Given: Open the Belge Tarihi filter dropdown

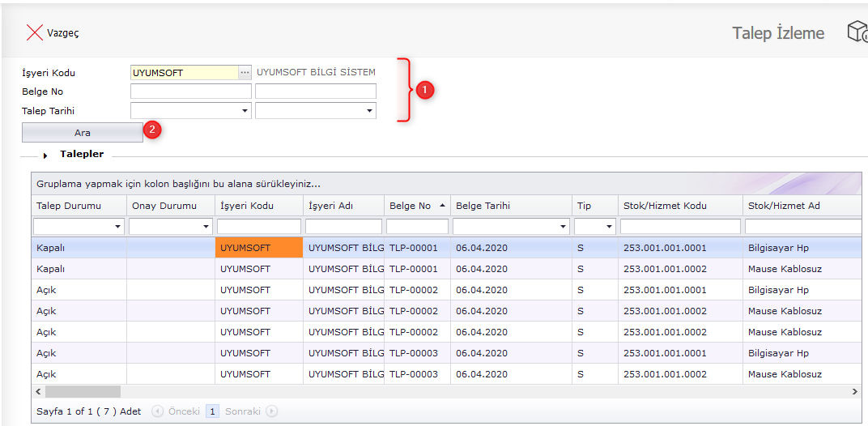Looking at the screenshot, I should click(563, 227).
